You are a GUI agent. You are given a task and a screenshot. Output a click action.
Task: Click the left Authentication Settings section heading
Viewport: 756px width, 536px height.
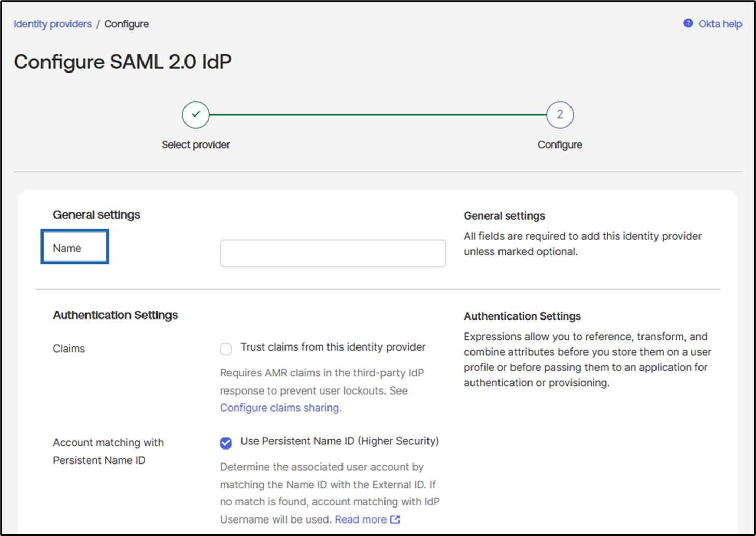[x=115, y=315]
